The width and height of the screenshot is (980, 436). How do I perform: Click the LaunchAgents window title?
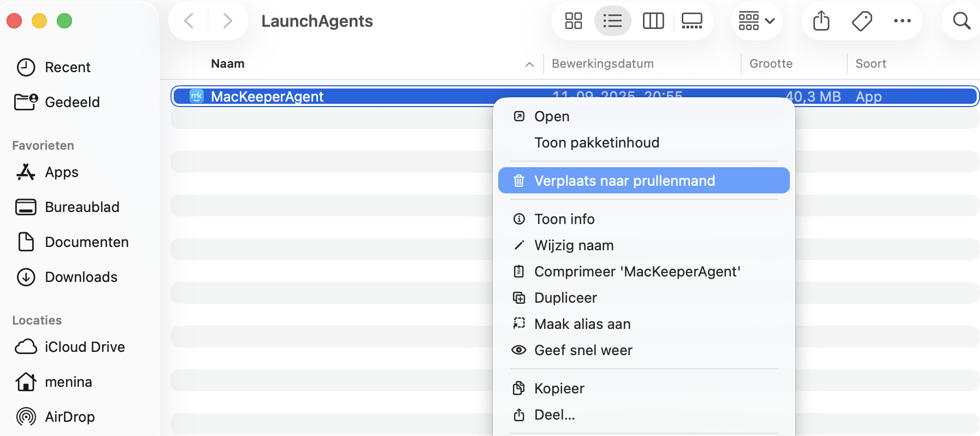(317, 21)
